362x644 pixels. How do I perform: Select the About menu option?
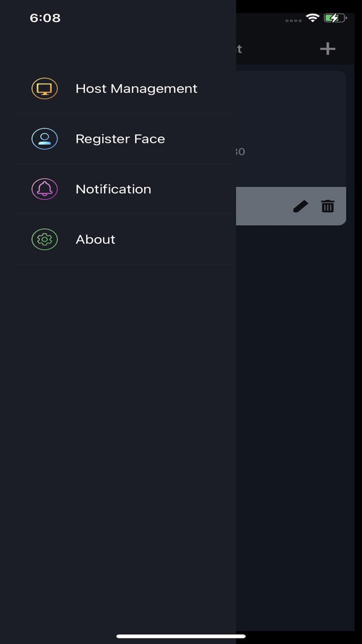tap(95, 239)
